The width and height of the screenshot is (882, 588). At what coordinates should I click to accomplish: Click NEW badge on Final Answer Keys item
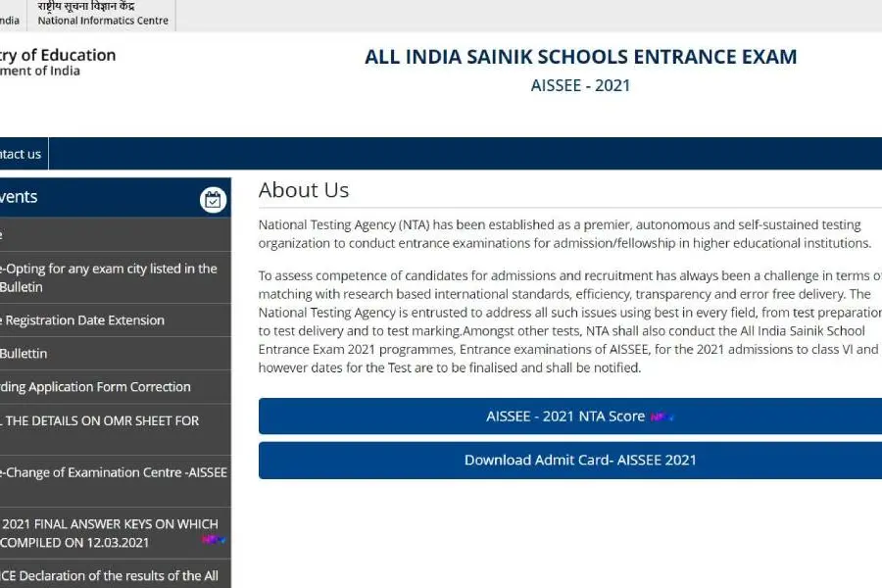[x=214, y=540]
